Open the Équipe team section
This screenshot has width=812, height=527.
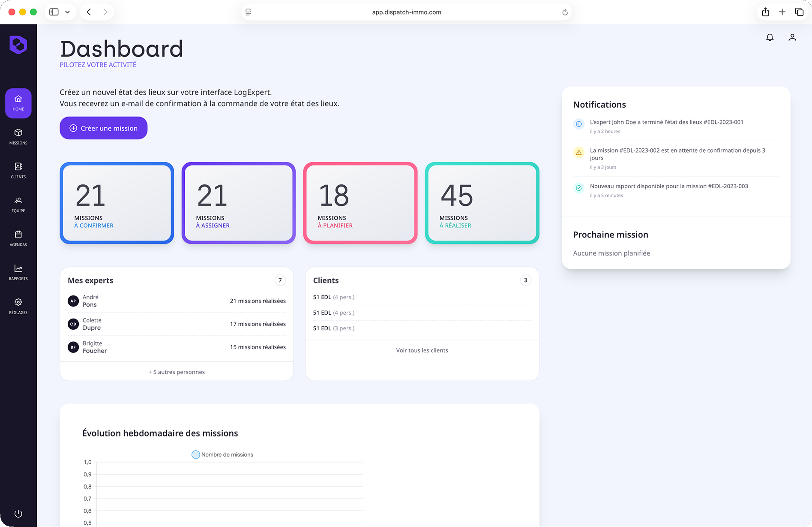18,205
